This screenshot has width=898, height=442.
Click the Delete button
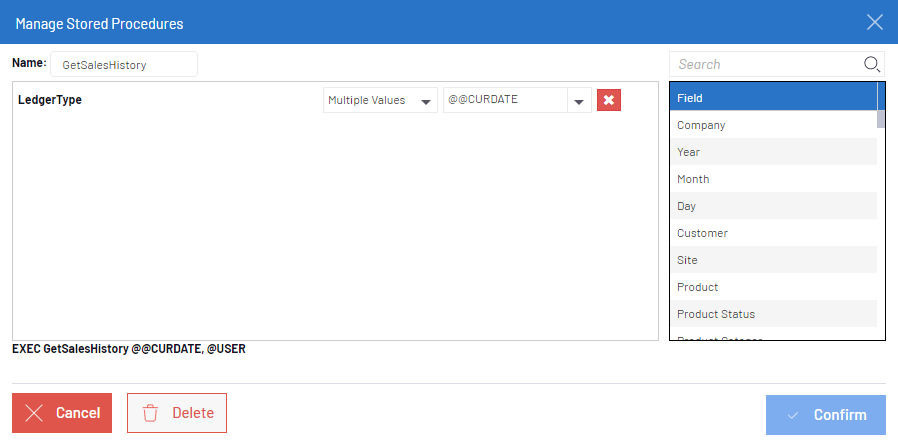[x=177, y=413]
